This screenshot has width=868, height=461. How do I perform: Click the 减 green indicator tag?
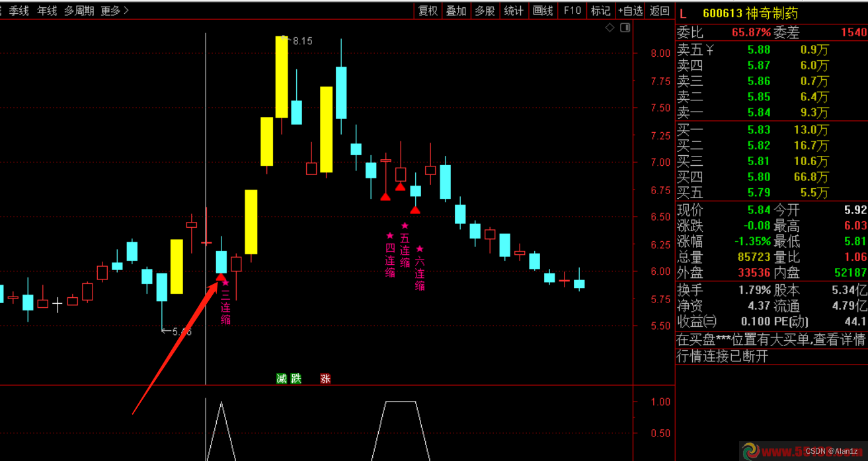tap(282, 378)
